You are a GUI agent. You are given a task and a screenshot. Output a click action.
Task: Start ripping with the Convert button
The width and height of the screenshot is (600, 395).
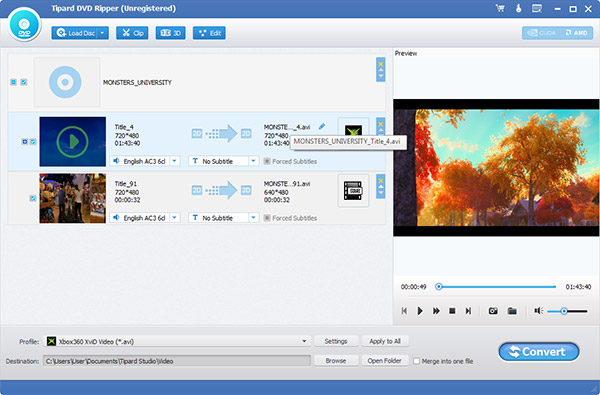click(539, 352)
